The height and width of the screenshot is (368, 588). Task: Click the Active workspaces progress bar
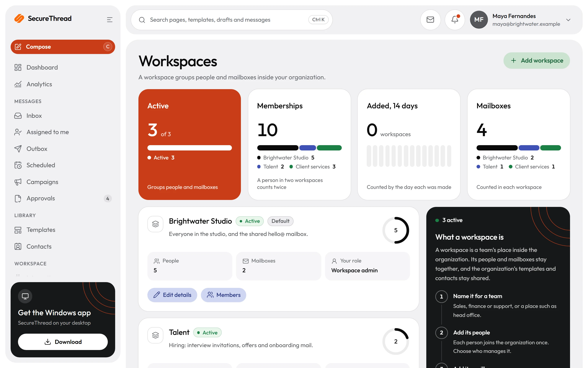[189, 148]
